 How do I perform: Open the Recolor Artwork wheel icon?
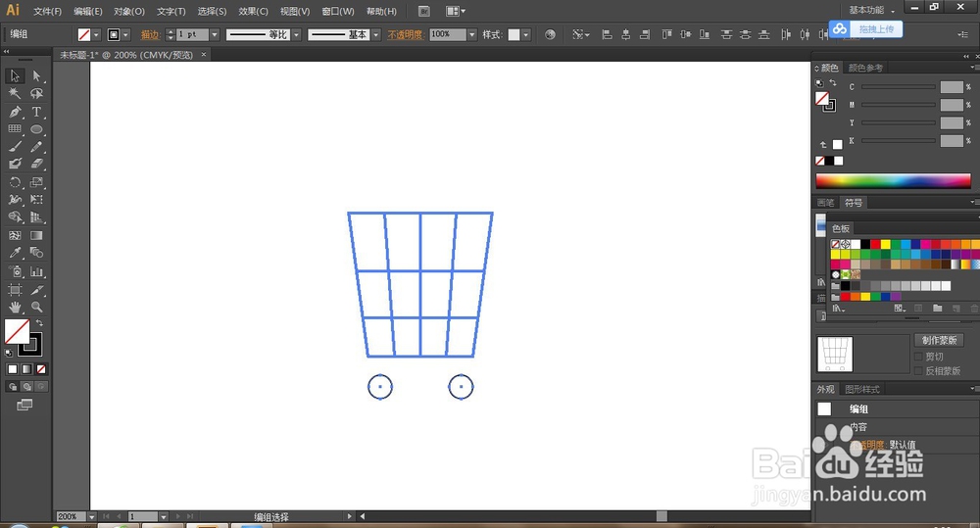coord(550,34)
